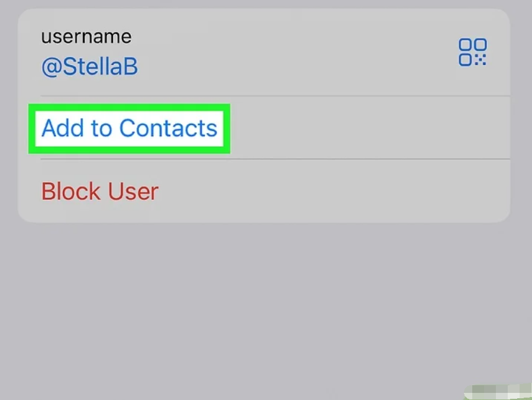Click Block User
Screen dimensions: 532x400
pos(100,192)
